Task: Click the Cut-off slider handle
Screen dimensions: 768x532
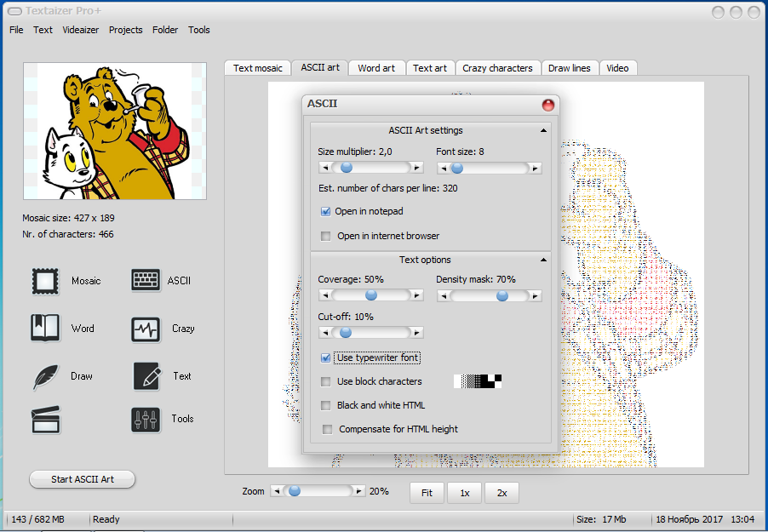Action: point(346,333)
